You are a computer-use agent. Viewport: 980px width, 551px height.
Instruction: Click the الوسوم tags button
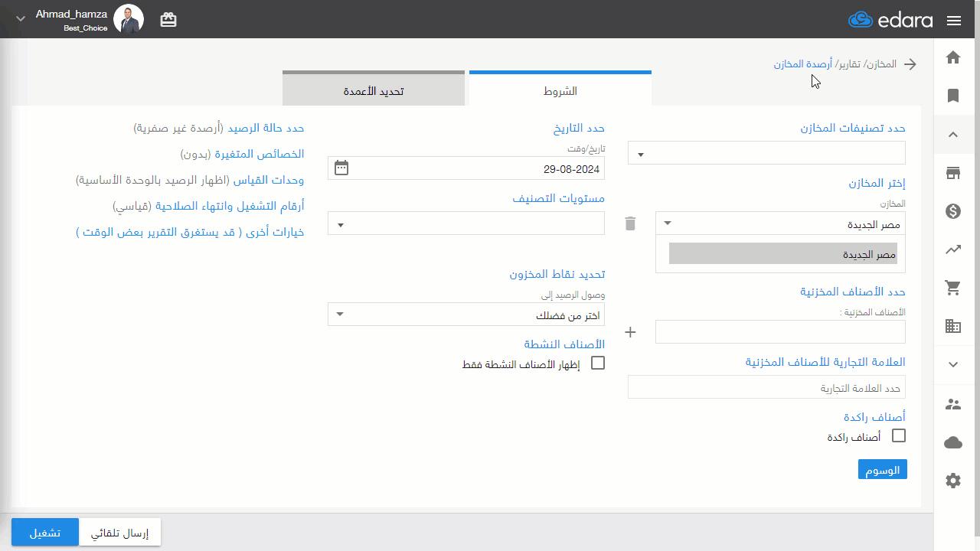tap(883, 469)
